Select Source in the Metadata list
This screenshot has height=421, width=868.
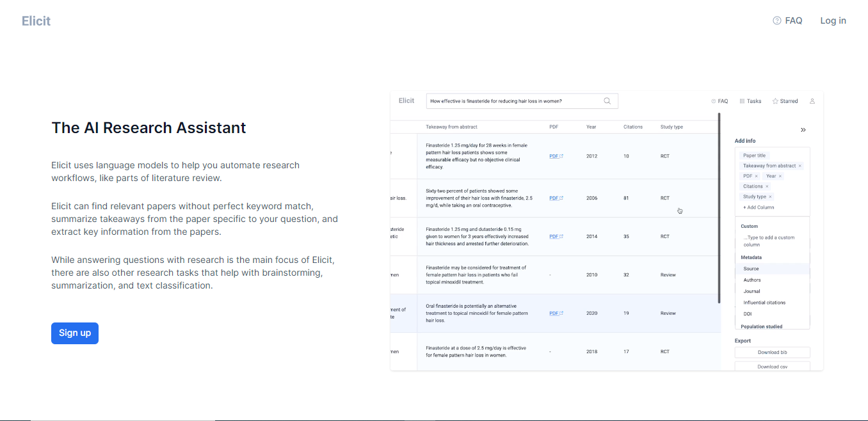pos(773,269)
